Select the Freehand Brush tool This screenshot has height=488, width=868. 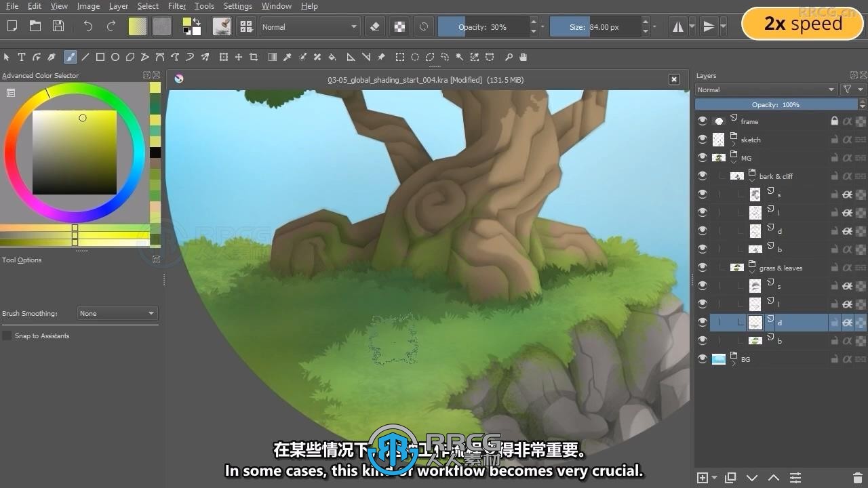tap(70, 57)
